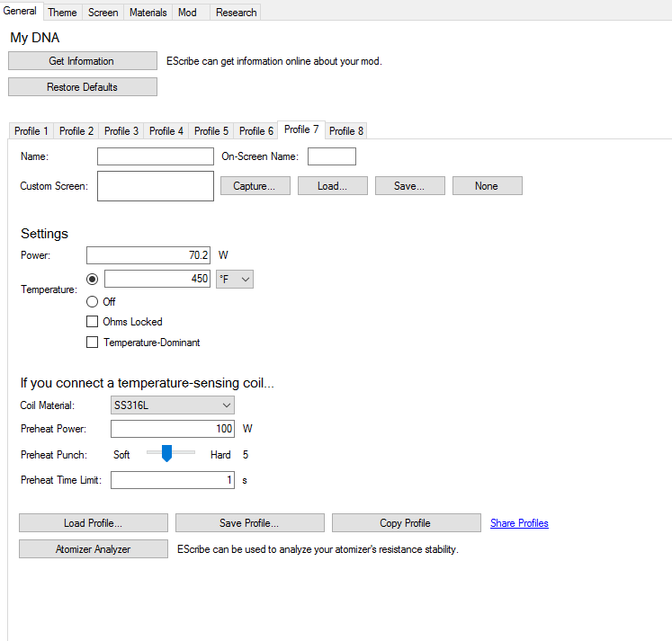Switch to the Theme tab
This screenshot has width=672, height=641.
(62, 13)
